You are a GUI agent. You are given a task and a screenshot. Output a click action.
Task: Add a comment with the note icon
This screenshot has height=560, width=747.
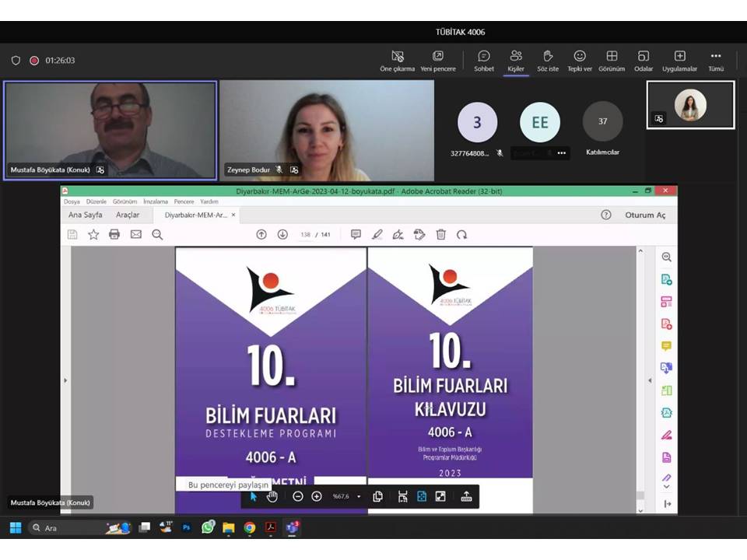pyautogui.click(x=356, y=234)
